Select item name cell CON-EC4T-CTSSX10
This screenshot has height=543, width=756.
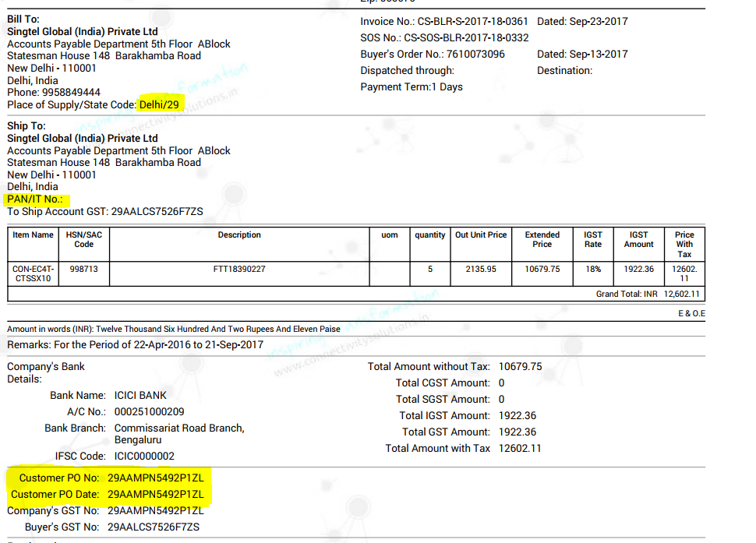tap(33, 273)
